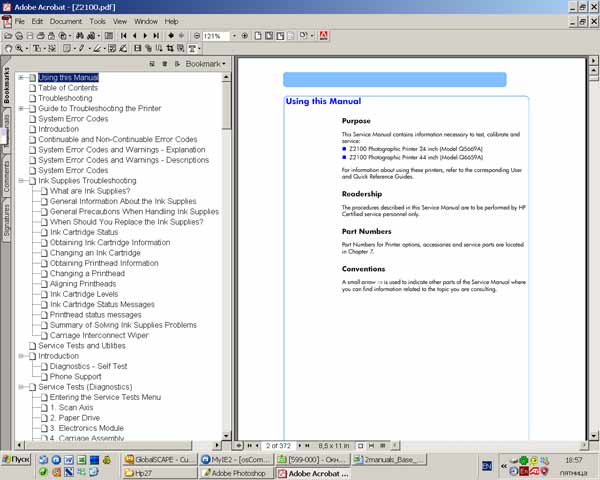Click the Single Page layout icon in status bar
The height and width of the screenshot is (480, 600).
coord(360,446)
